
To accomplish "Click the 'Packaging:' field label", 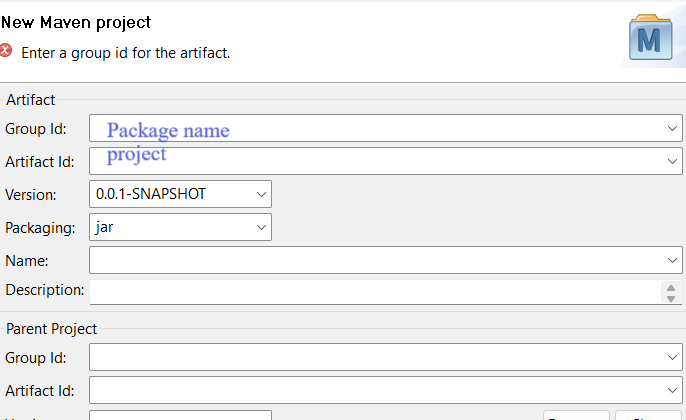I will (40, 228).
